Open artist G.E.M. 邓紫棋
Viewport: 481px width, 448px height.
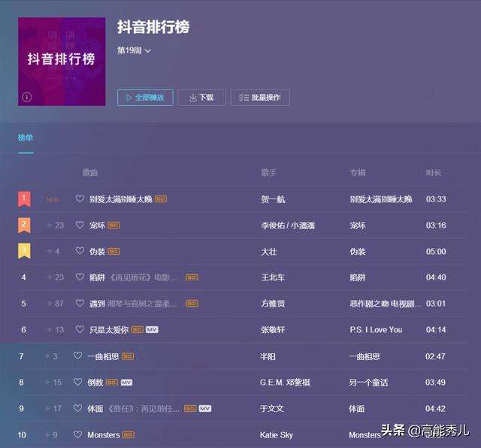click(285, 383)
